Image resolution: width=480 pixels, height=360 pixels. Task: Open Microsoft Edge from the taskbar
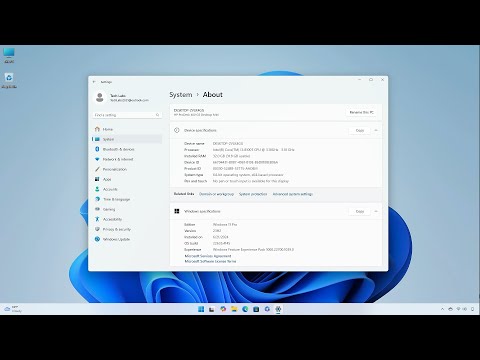245,309
